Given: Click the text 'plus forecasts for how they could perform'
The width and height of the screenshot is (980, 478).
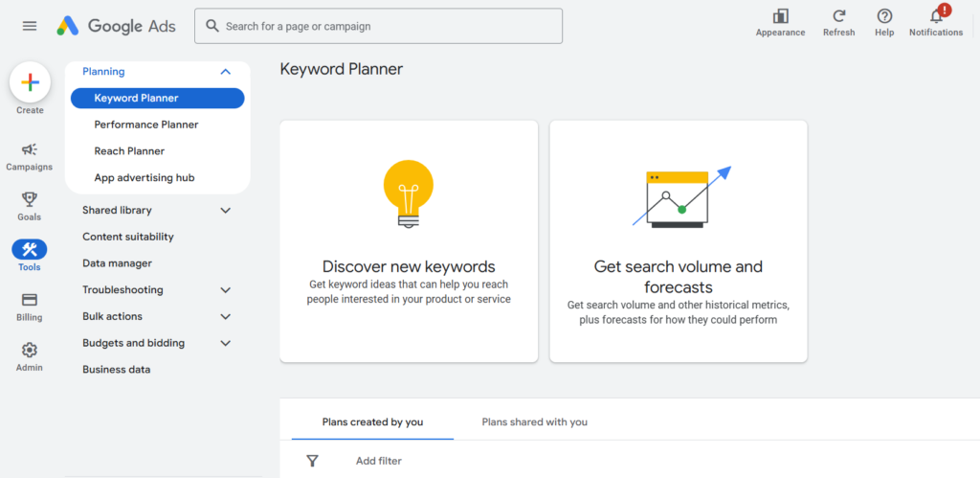Looking at the screenshot, I should pos(679,320).
